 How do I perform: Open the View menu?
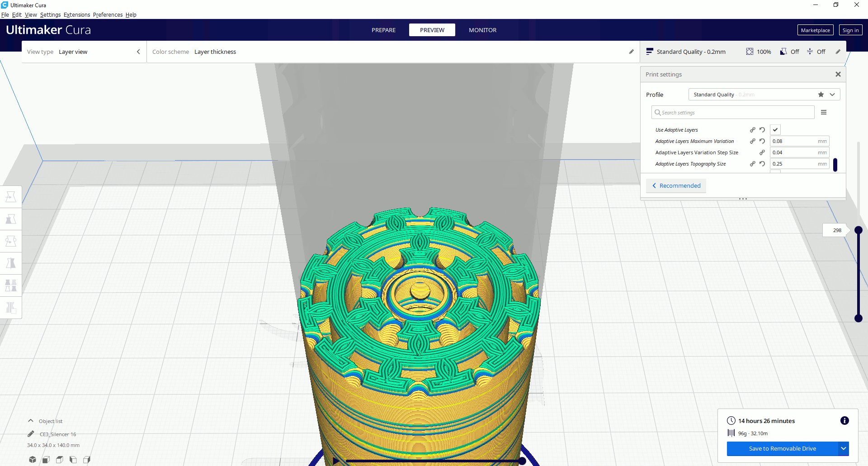[31, 14]
